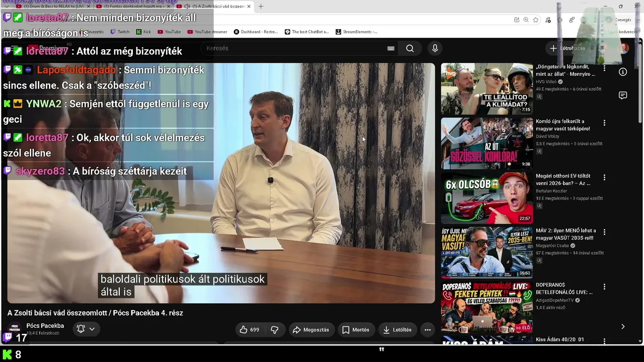Open the info icon in right sidebar
The height and width of the screenshot is (362, 644).
point(623,72)
